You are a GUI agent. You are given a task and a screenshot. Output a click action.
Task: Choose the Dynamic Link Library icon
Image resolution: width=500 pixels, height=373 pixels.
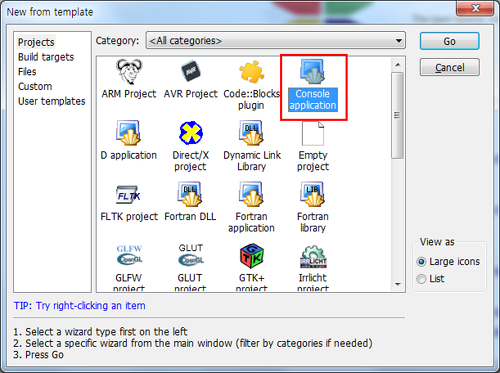(251, 133)
